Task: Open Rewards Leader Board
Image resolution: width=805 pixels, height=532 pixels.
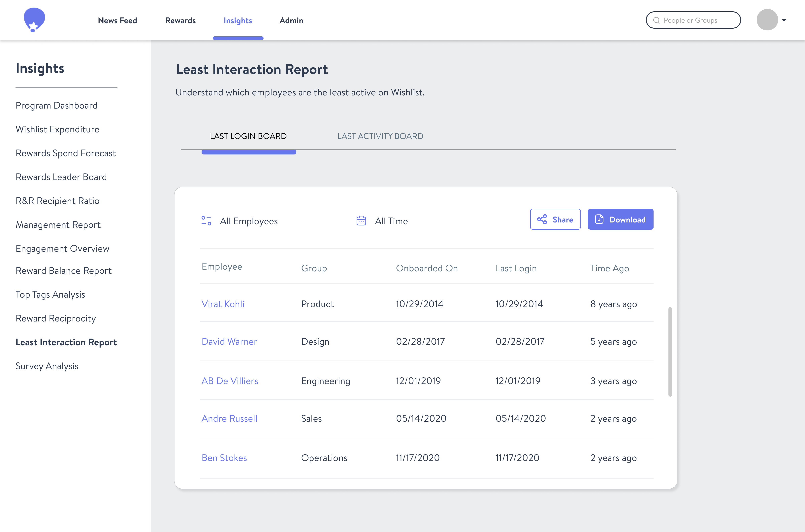Action: pos(61,177)
